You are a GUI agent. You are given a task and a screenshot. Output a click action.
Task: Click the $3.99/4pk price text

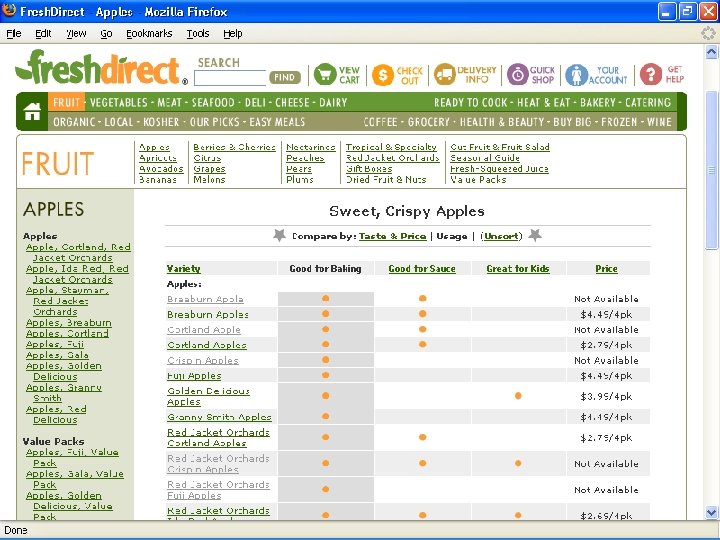606,396
